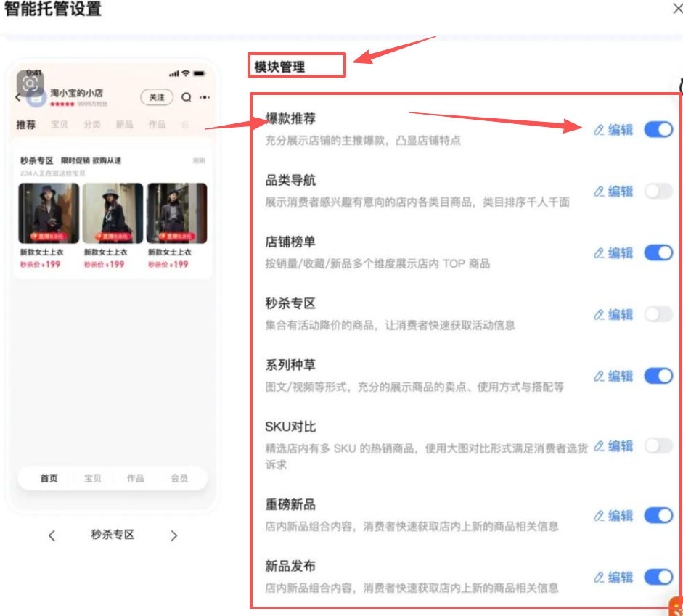683x616 pixels.
Task: Enable the 品类导航 module toggle
Action: coord(658,191)
